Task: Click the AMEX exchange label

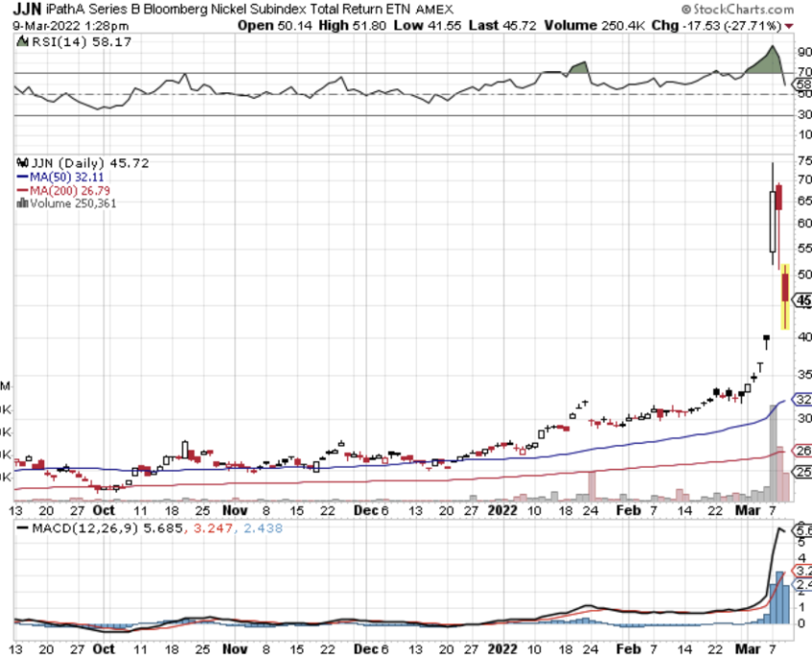Action: pyautogui.click(x=434, y=10)
